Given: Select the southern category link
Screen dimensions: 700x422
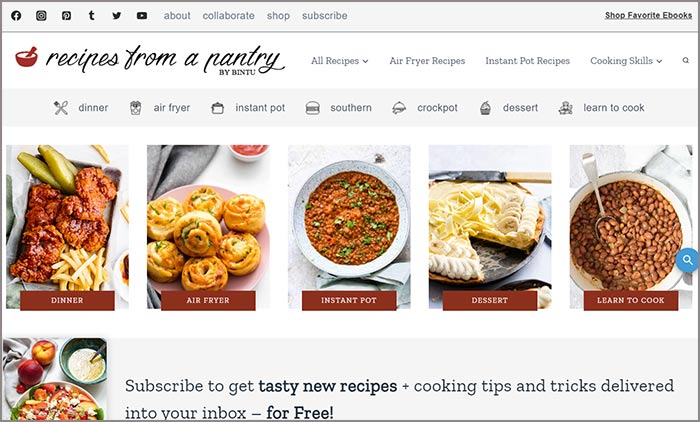Looking at the screenshot, I should [x=351, y=108].
